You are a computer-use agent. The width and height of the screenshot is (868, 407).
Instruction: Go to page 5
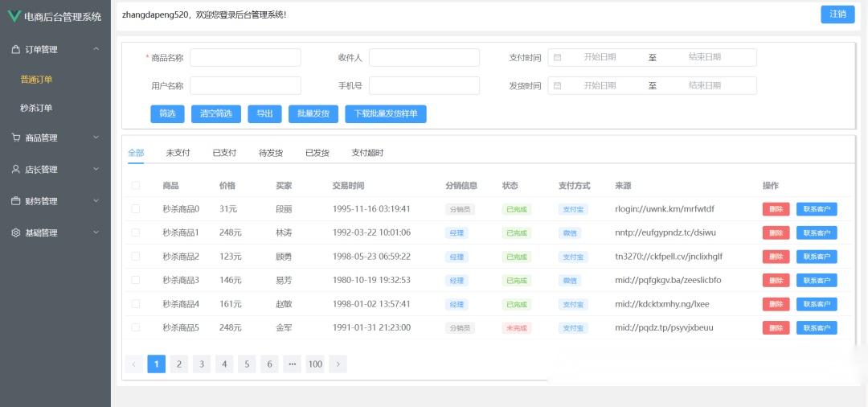click(247, 364)
